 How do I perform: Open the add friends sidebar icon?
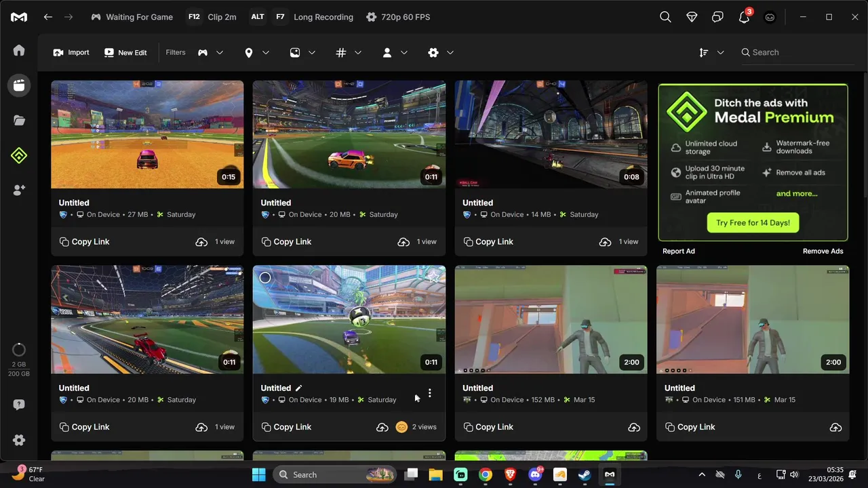tap(19, 191)
